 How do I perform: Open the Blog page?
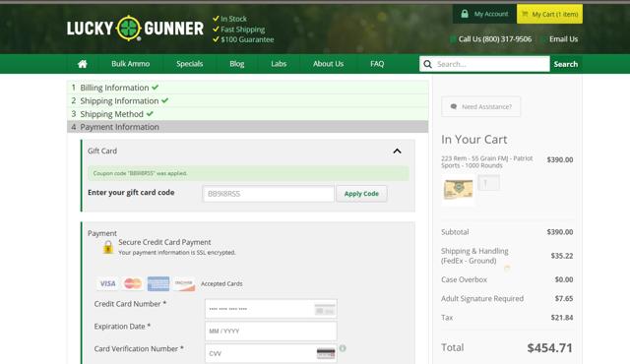[237, 64]
